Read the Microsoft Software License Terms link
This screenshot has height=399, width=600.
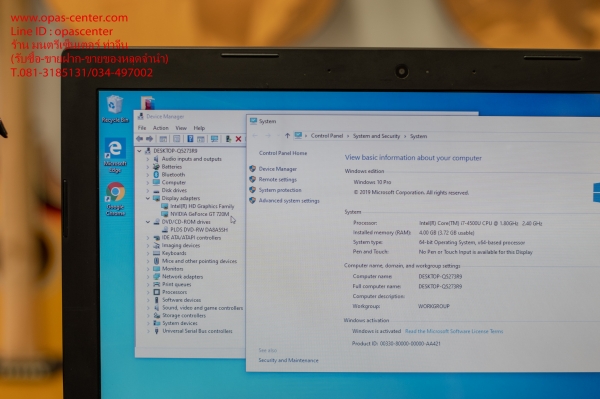[454, 331]
